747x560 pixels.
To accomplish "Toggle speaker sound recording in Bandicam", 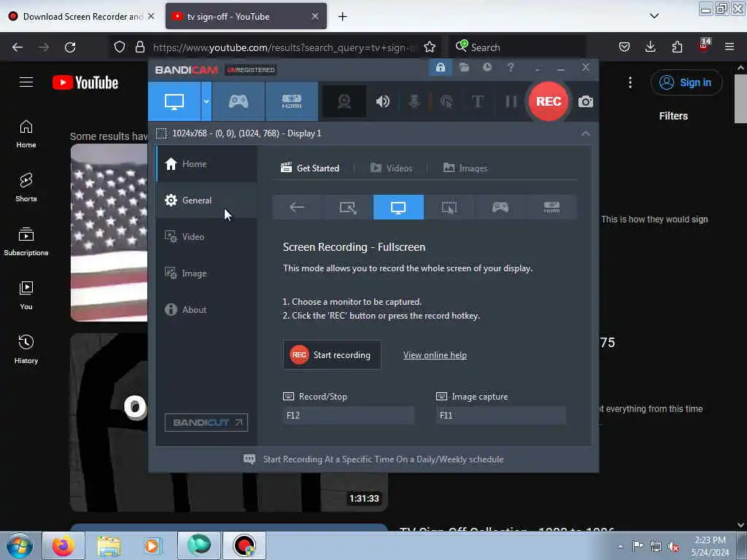I will pos(382,101).
